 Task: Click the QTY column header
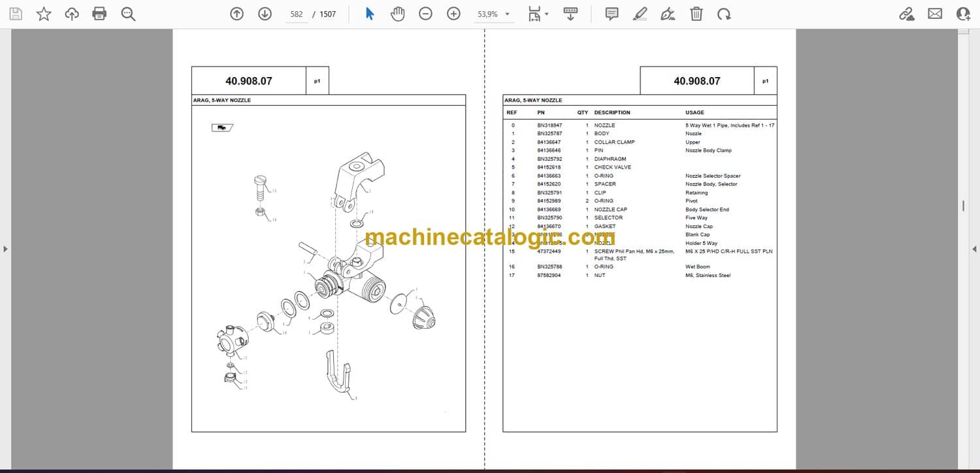point(583,112)
